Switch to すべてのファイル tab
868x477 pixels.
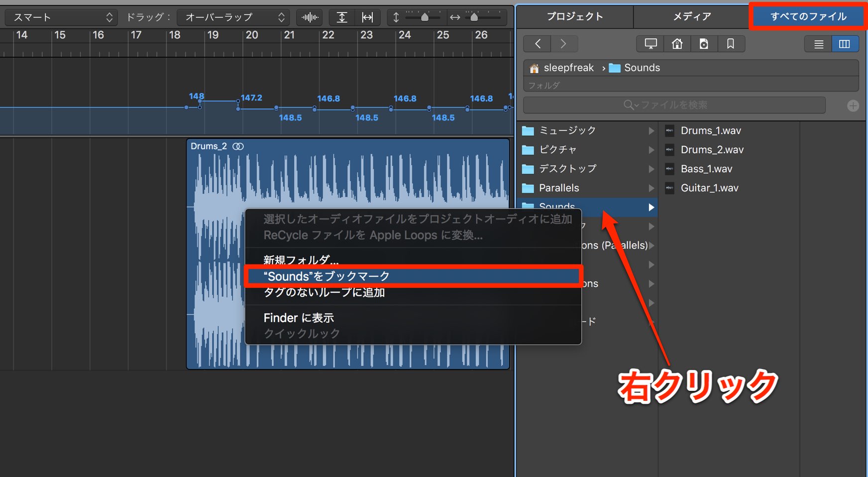808,16
